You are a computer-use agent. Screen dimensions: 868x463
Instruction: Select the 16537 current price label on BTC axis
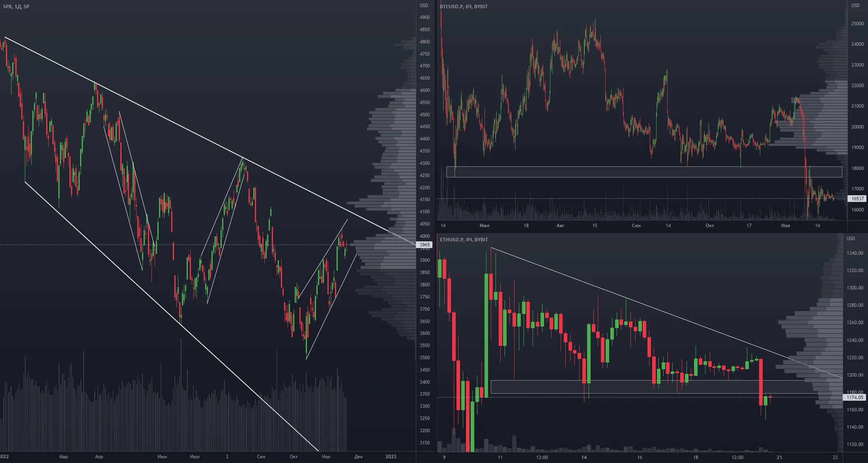coord(857,199)
